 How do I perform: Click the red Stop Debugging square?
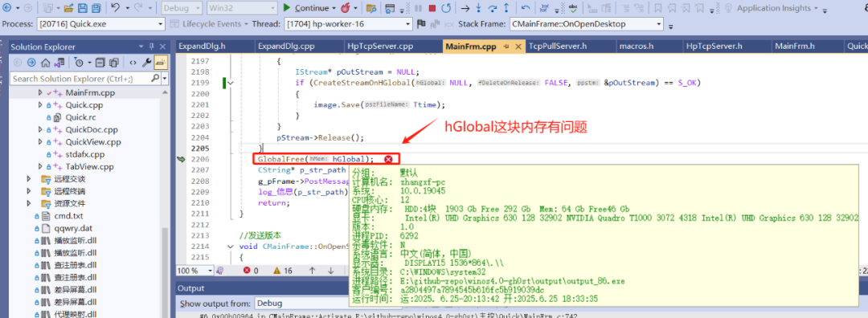(432, 8)
